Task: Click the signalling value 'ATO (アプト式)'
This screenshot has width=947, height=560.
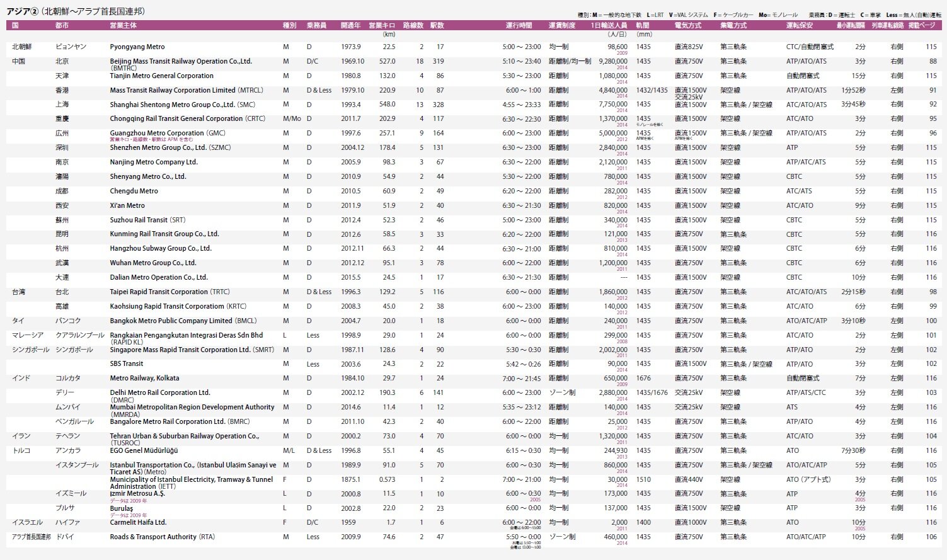Action: point(808,480)
